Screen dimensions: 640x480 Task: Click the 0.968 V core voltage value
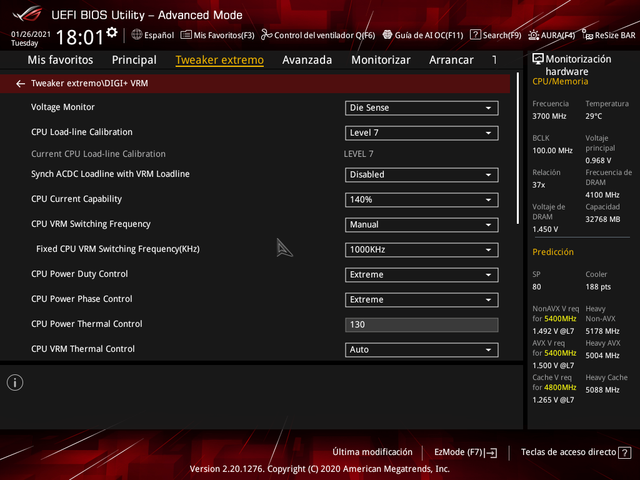click(598, 160)
